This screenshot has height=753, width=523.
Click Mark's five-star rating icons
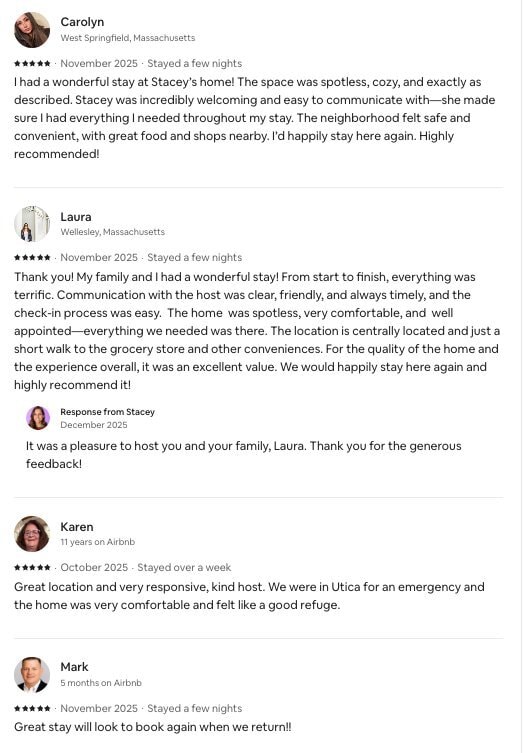coord(32,708)
